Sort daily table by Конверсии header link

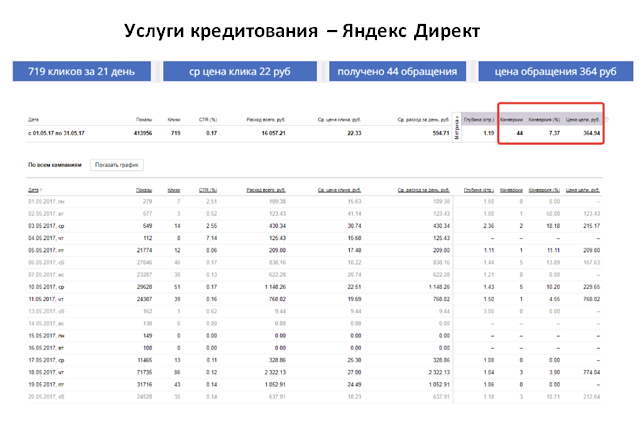(x=511, y=190)
